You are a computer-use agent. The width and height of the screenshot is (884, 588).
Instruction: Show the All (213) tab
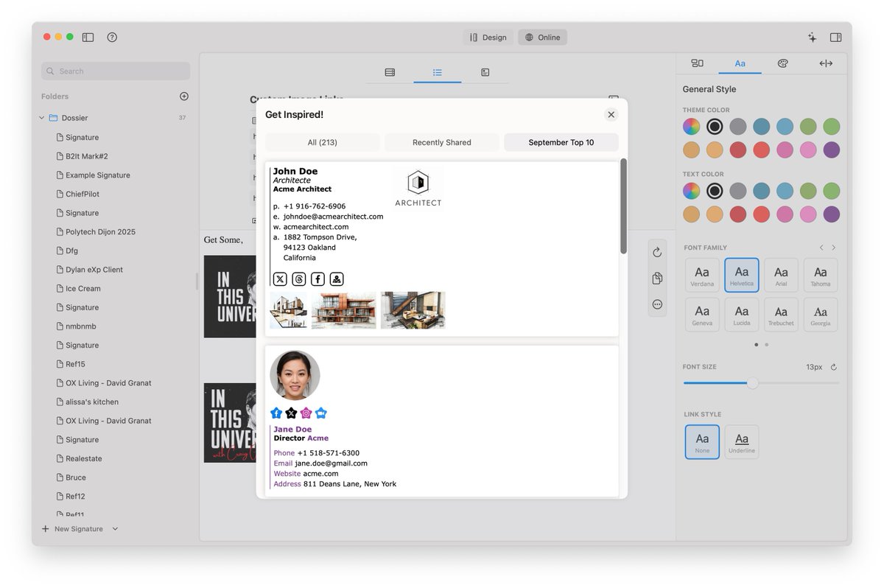point(323,142)
